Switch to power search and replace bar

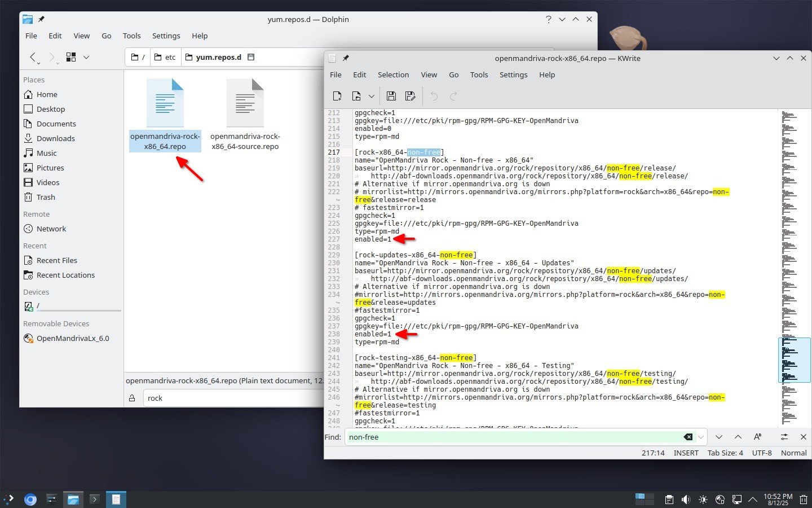784,437
